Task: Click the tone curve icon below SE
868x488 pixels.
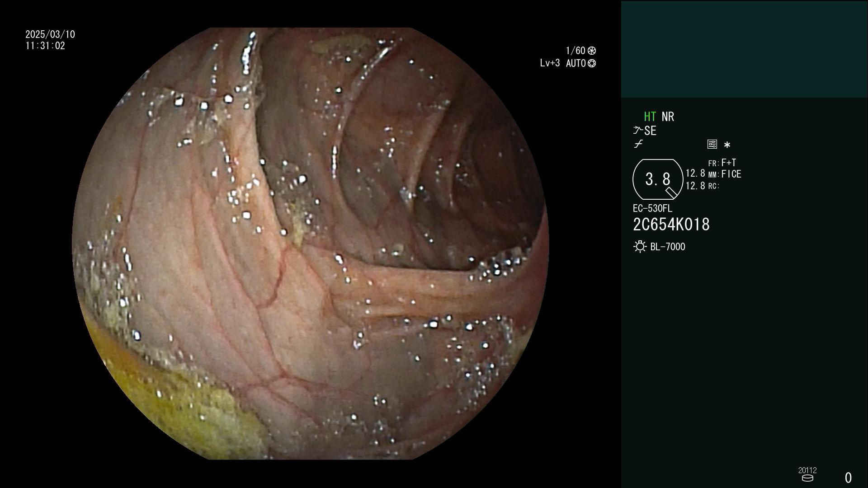Action: [638, 144]
